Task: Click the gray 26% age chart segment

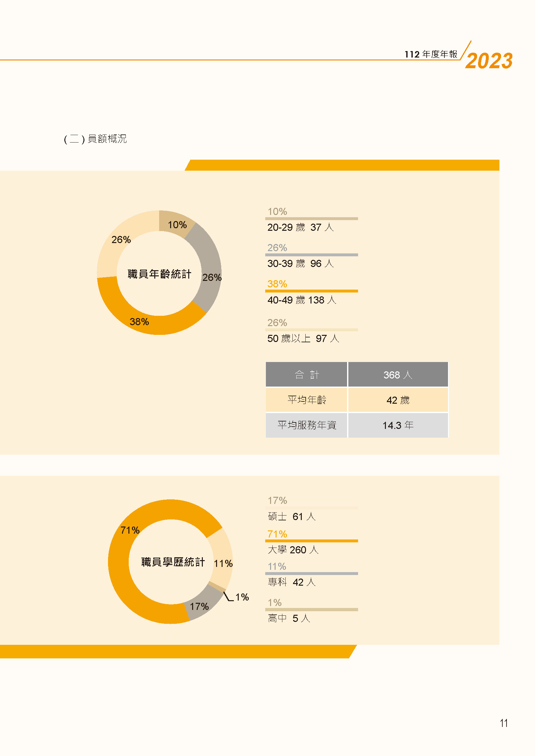Action: point(208,268)
